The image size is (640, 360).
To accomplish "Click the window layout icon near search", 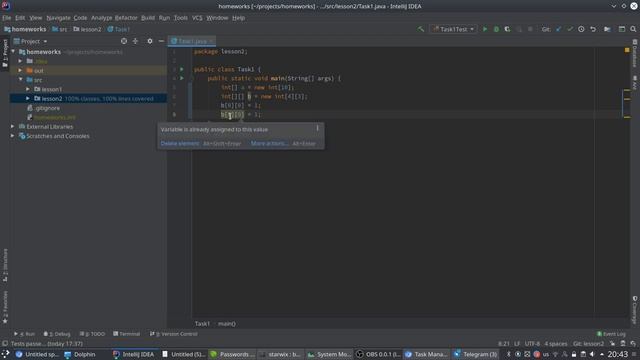I will (x=622, y=29).
